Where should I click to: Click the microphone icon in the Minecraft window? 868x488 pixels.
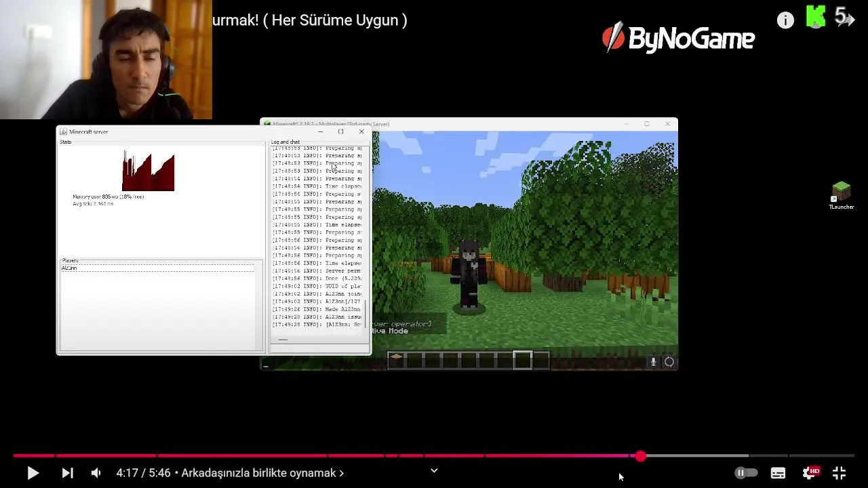(653, 362)
